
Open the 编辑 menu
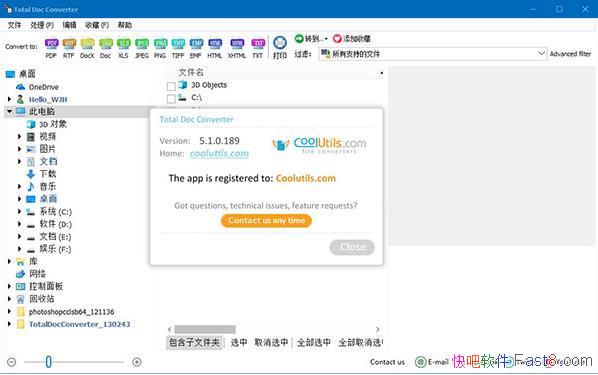click(x=69, y=25)
